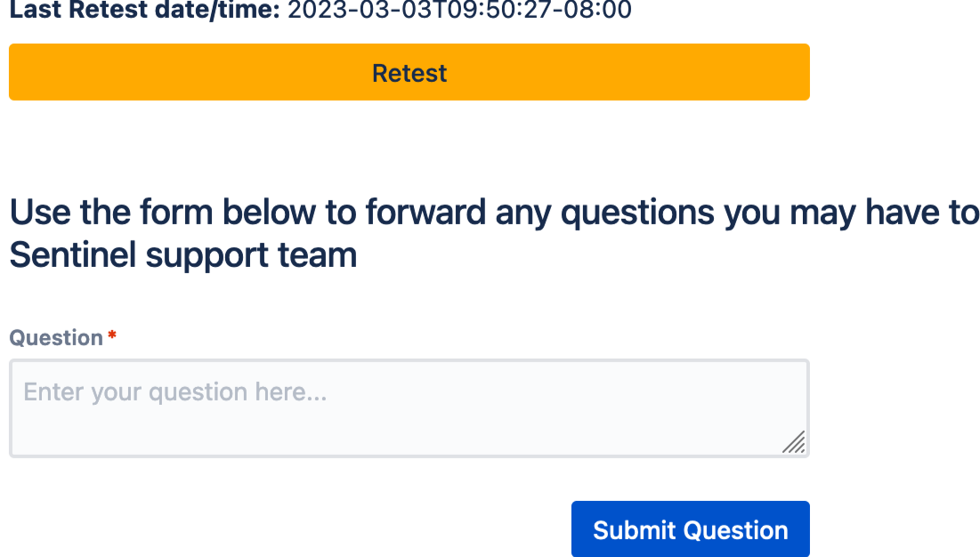Click the 'Enter your question here...' placeholder

pos(175,392)
